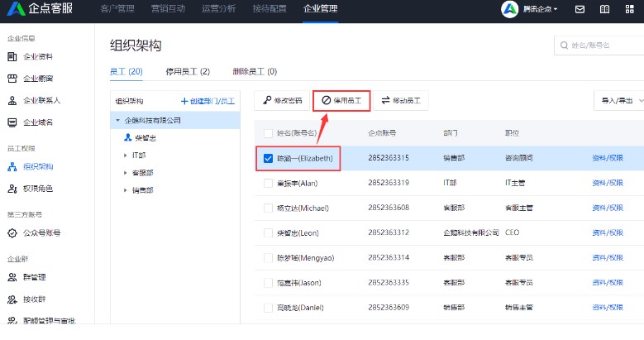Viewport: 644px width, 340px height.
Task: Click the 停用员工 button
Action: [341, 101]
